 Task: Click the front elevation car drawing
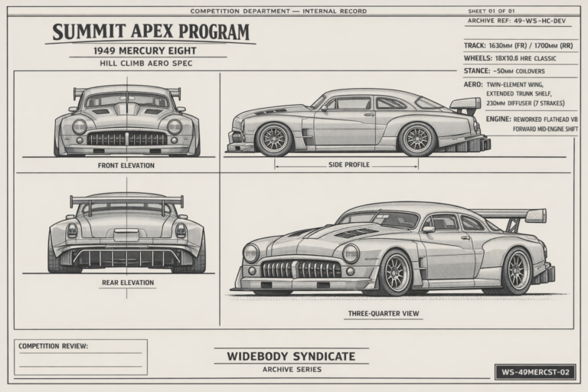click(127, 122)
